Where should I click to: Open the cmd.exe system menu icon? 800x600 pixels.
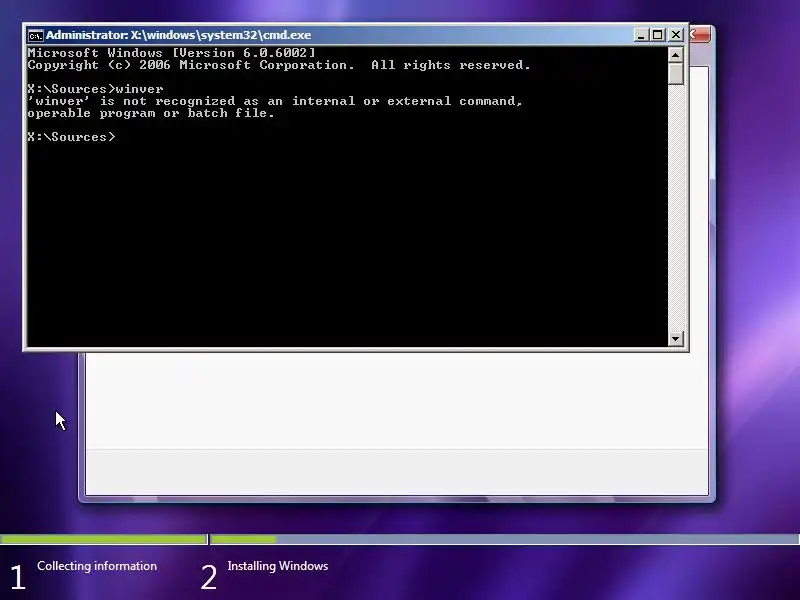[35, 35]
